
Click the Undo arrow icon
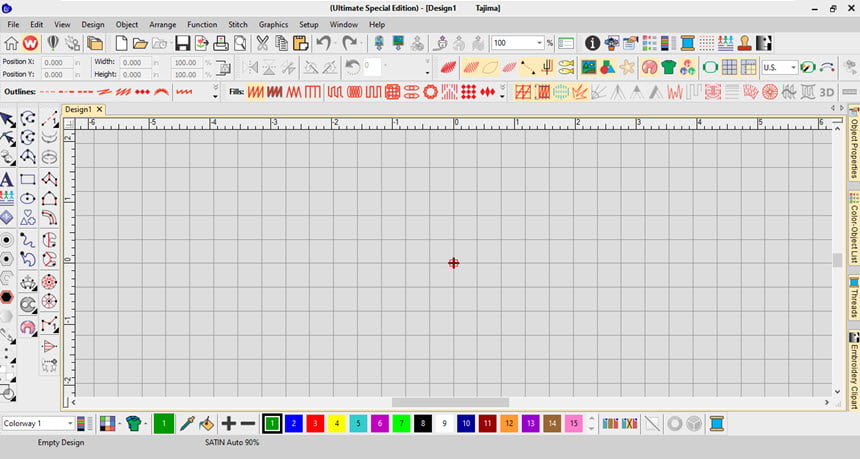[323, 44]
